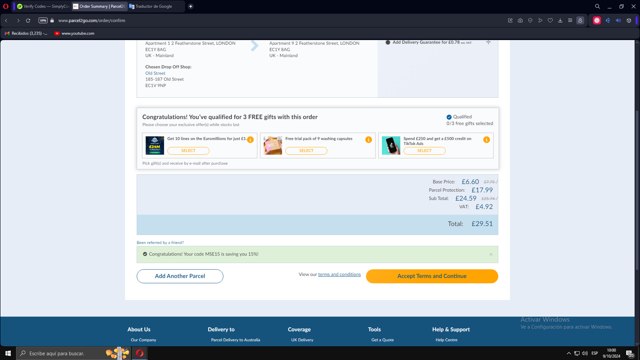This screenshot has width=640, height=360.
Task: Open the ad blocker shield icon
Action: pyautogui.click(x=530, y=20)
